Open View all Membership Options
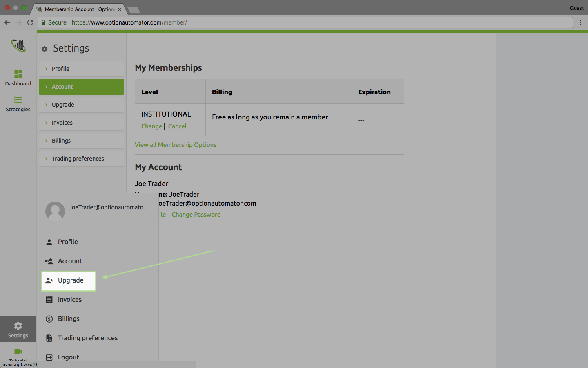The width and height of the screenshot is (588, 368). pyautogui.click(x=175, y=144)
